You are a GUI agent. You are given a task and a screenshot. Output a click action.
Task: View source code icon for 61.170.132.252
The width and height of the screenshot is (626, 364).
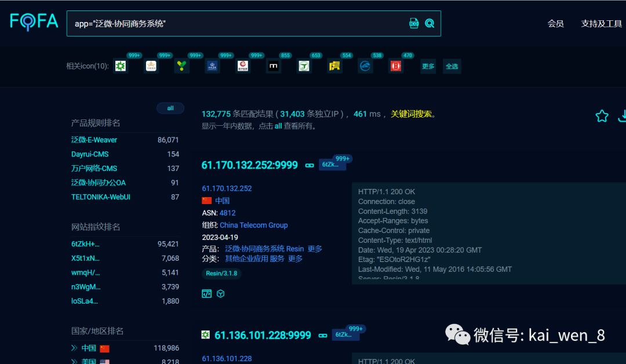click(x=206, y=294)
